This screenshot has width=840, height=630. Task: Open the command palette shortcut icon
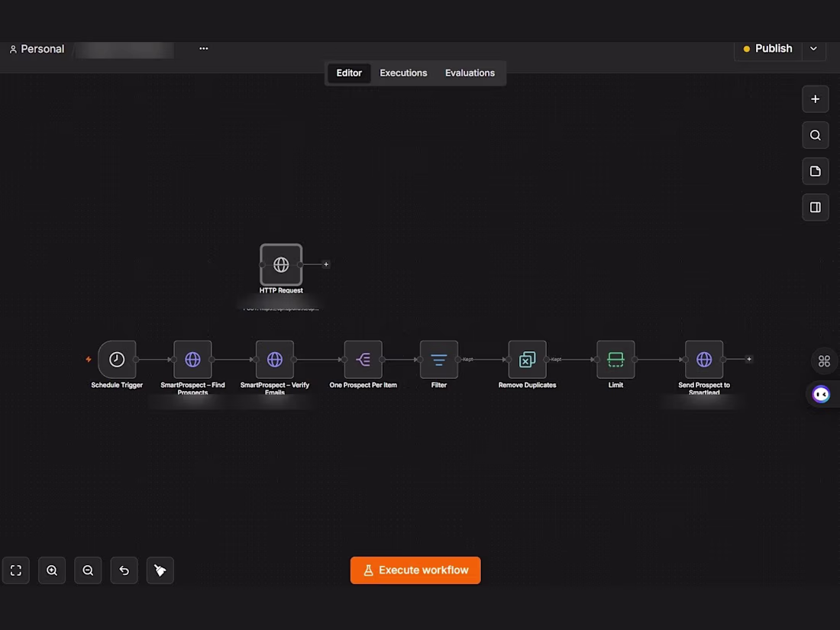pyautogui.click(x=824, y=361)
